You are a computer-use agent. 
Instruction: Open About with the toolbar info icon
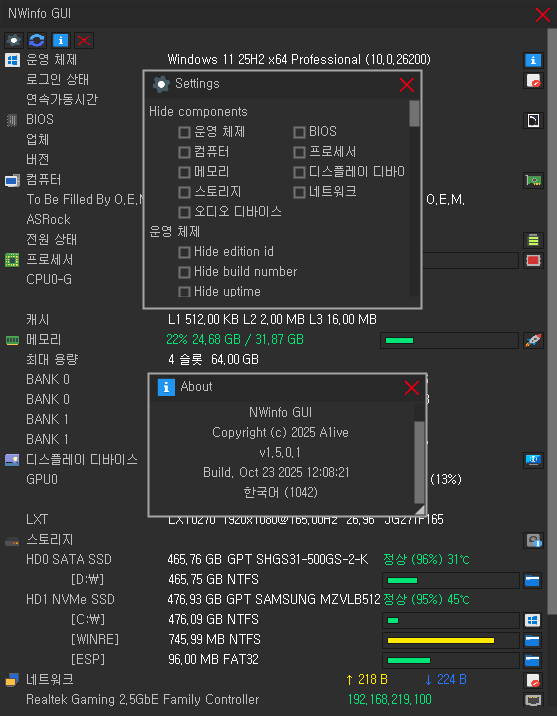click(60, 40)
